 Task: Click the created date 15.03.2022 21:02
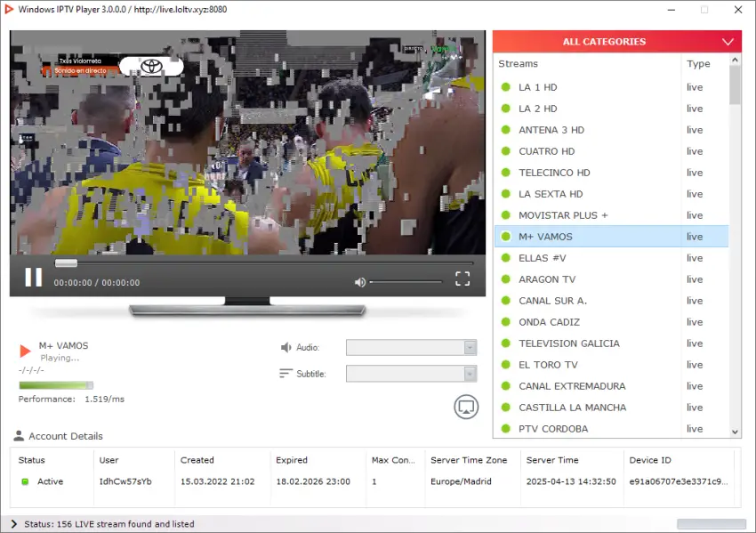point(217,481)
